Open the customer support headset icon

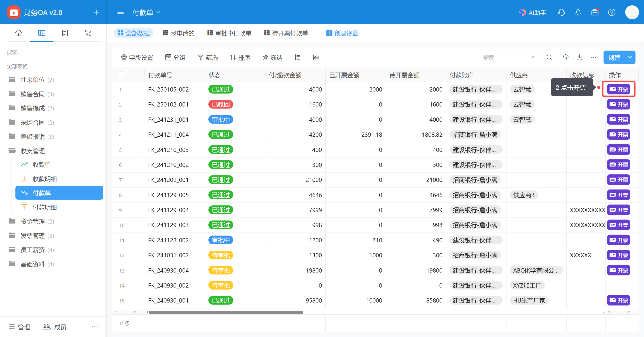(561, 12)
